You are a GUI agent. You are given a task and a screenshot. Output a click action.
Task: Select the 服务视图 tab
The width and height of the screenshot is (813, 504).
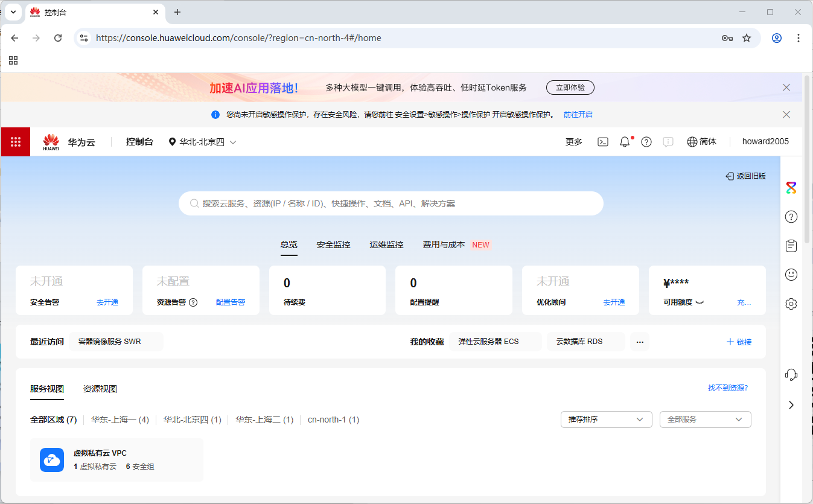47,389
